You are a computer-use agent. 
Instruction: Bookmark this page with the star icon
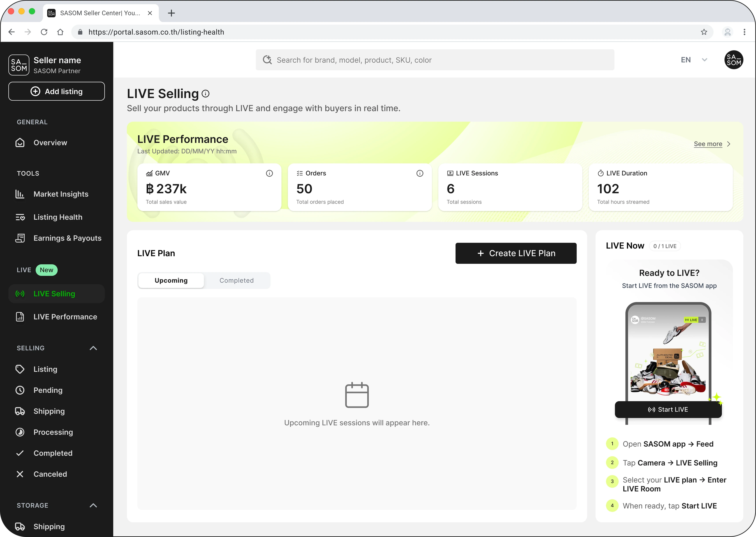(704, 32)
